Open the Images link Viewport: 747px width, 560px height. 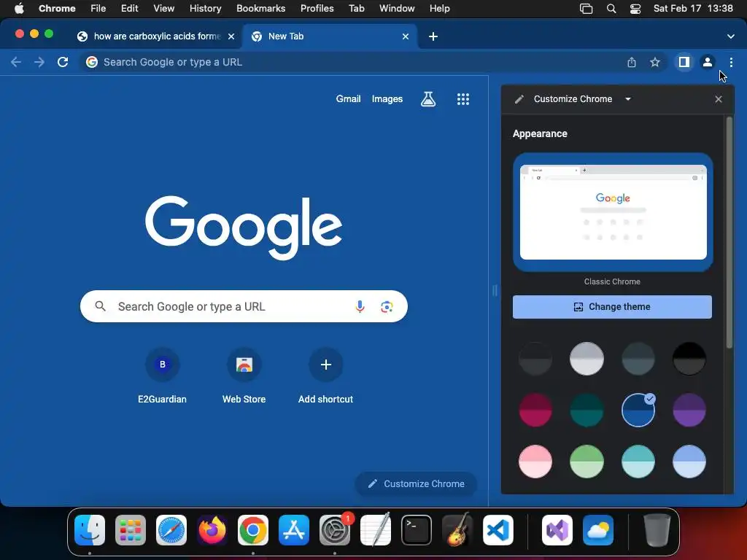[x=387, y=99]
